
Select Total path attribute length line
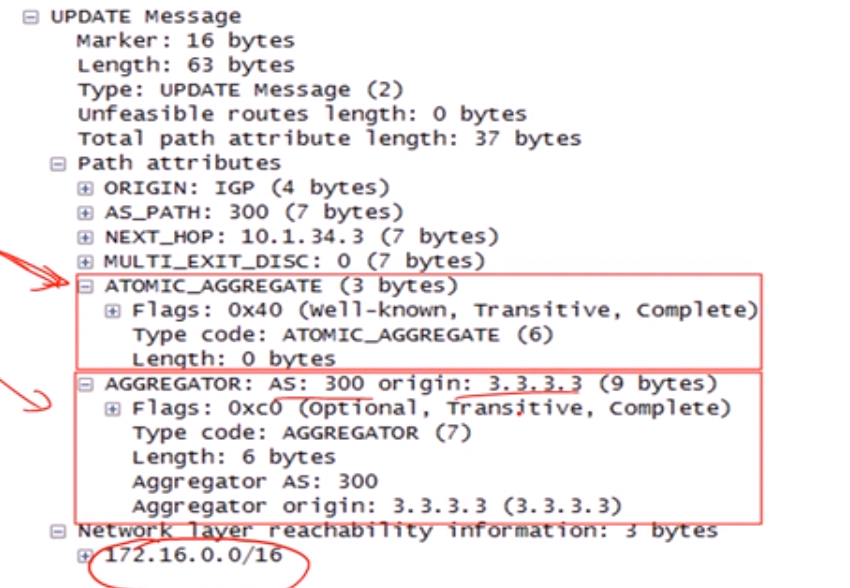(x=329, y=139)
